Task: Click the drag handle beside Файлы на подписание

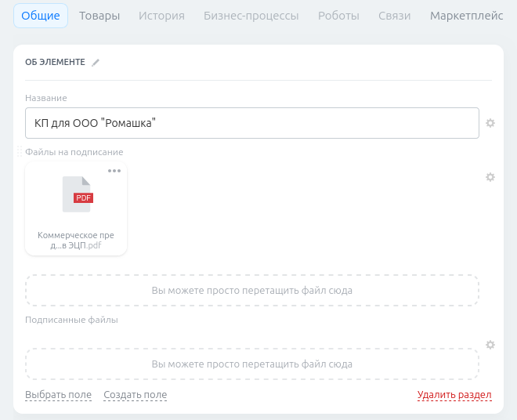Action: point(20,152)
